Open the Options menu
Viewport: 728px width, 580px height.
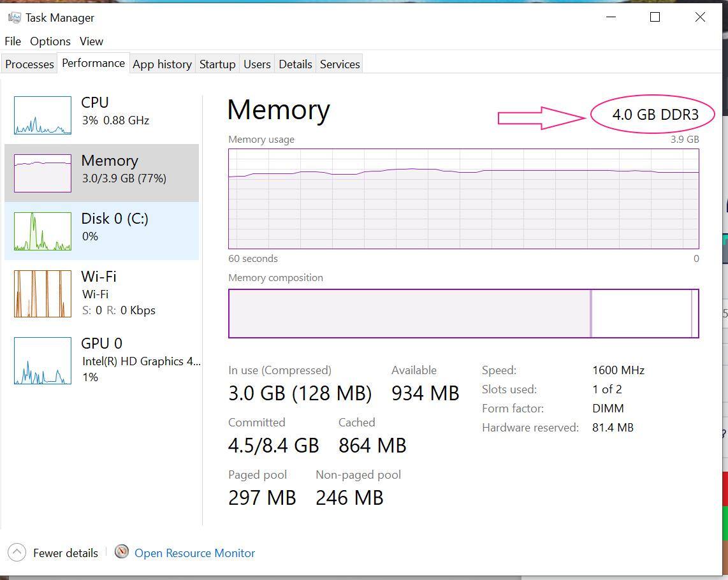[x=50, y=41]
